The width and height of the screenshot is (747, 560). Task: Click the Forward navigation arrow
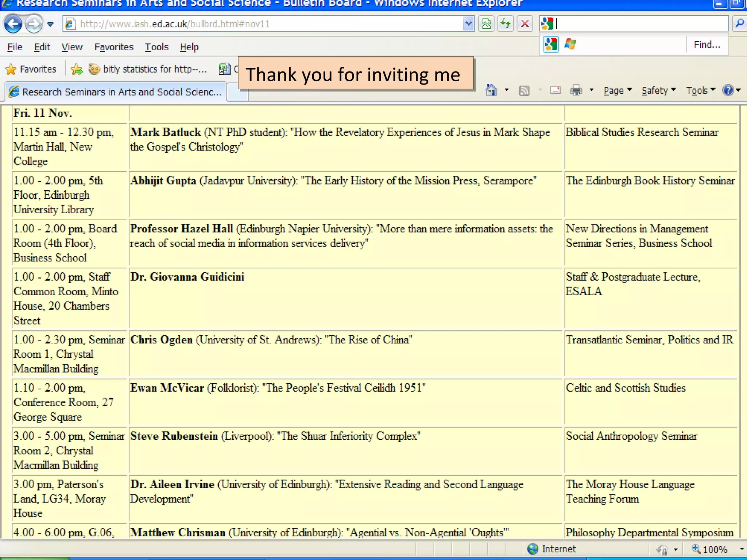[34, 24]
